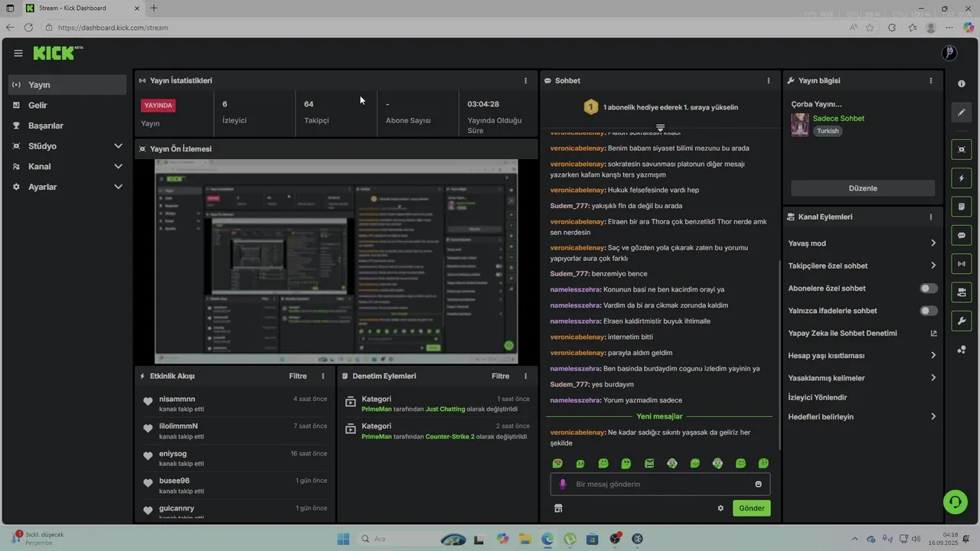Image resolution: width=980 pixels, height=551 pixels.
Task: Click the stream preview thumbnail
Action: pos(336,261)
